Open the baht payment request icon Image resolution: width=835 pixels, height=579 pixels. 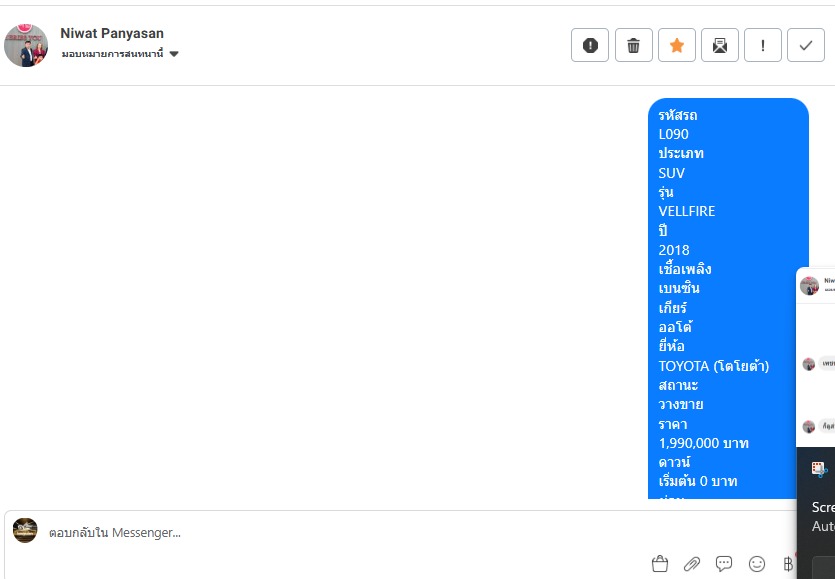pyautogui.click(x=788, y=564)
